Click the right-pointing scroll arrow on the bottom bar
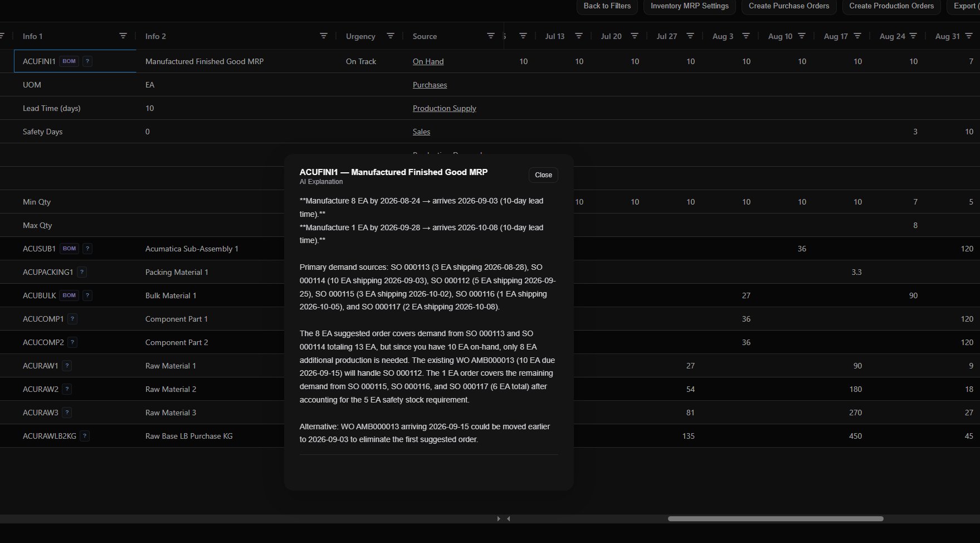This screenshot has height=543, width=980. [x=499, y=518]
